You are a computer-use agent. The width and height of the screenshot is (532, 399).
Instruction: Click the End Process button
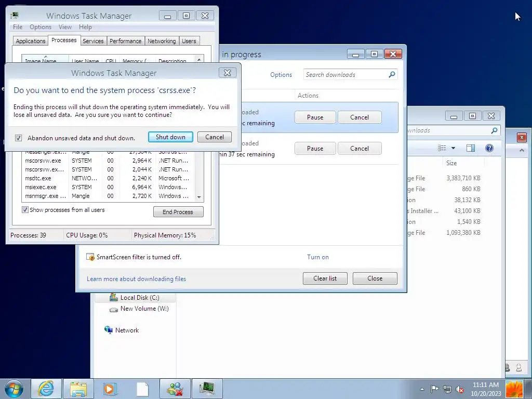pos(178,212)
